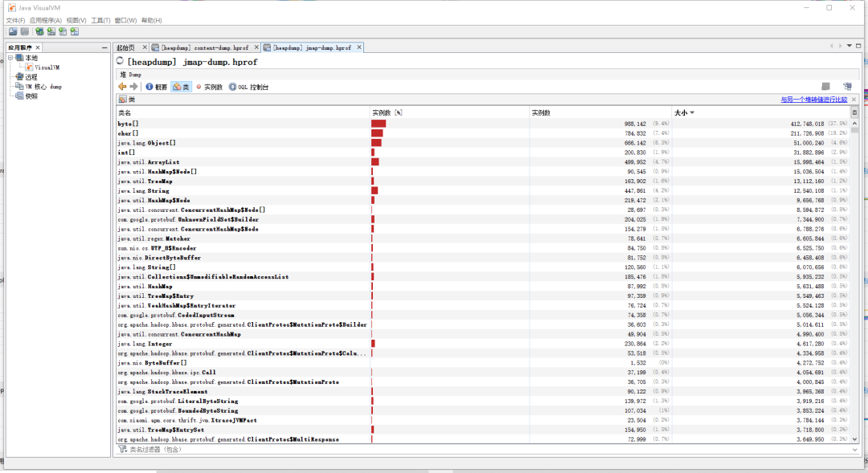Viewport: 868px width, 473px height.
Task: Click the 快照 snapshots node icon
Action: (x=19, y=96)
